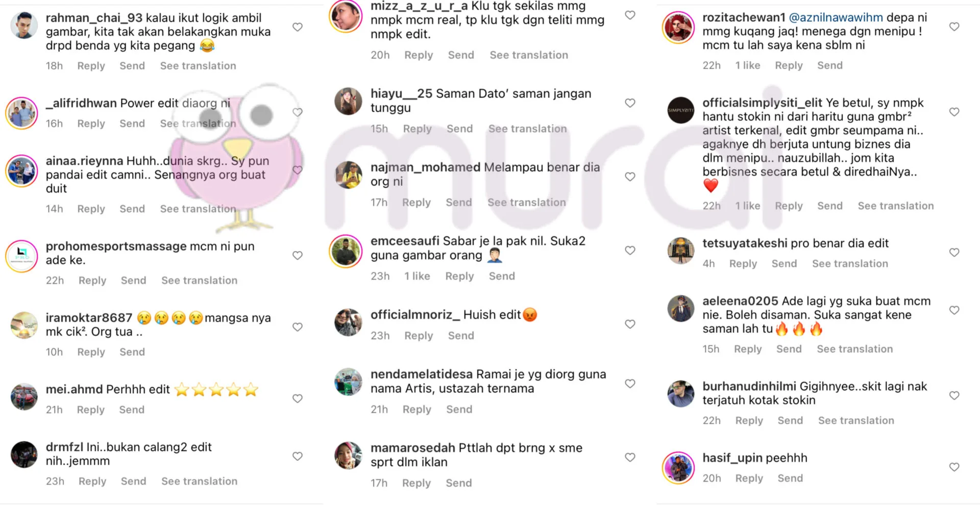This screenshot has height=505, width=980.
Task: Heart the mei.ahmd comment
Action: point(298,398)
